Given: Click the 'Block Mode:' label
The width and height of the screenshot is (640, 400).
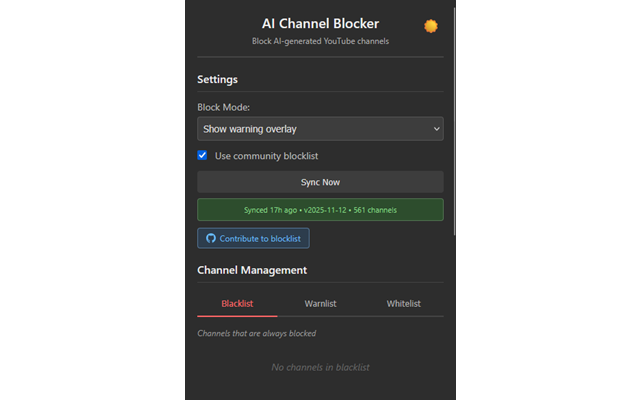Looking at the screenshot, I should click(223, 107).
